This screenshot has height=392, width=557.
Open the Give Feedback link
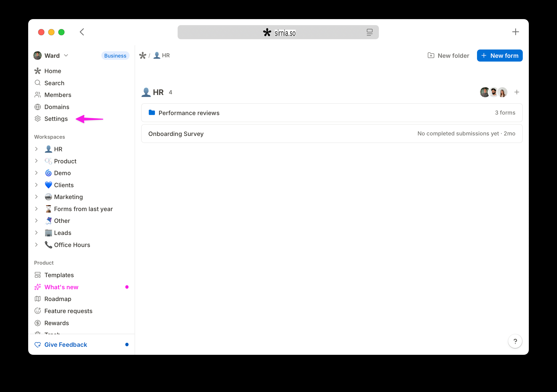coord(66,345)
